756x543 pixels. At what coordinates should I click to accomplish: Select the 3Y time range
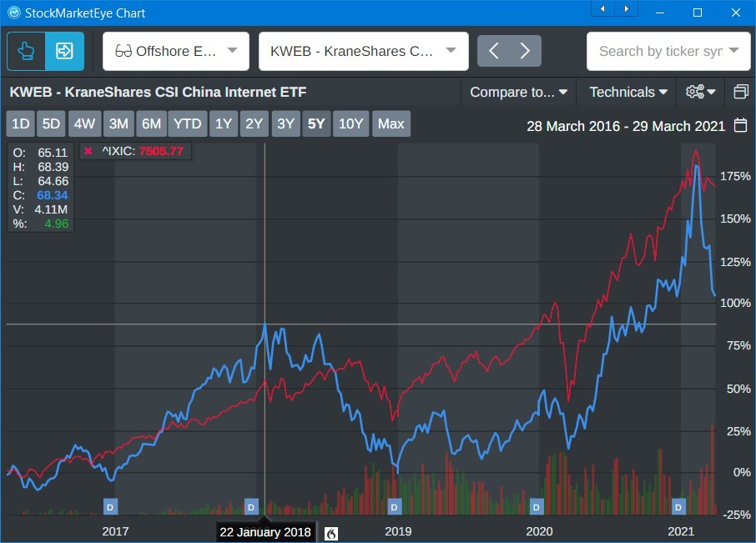click(x=285, y=123)
